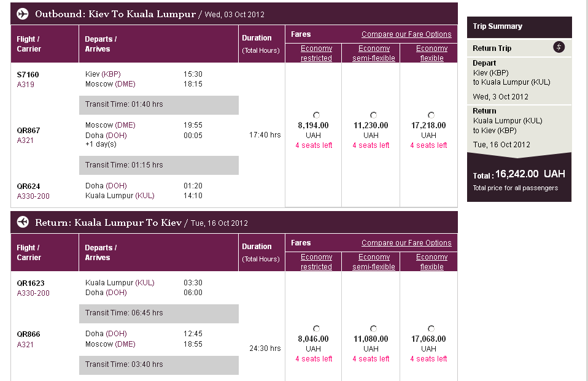The image size is (588, 381).
Task: Select return Economy restricted fare 8,046.00
Action: [316, 329]
